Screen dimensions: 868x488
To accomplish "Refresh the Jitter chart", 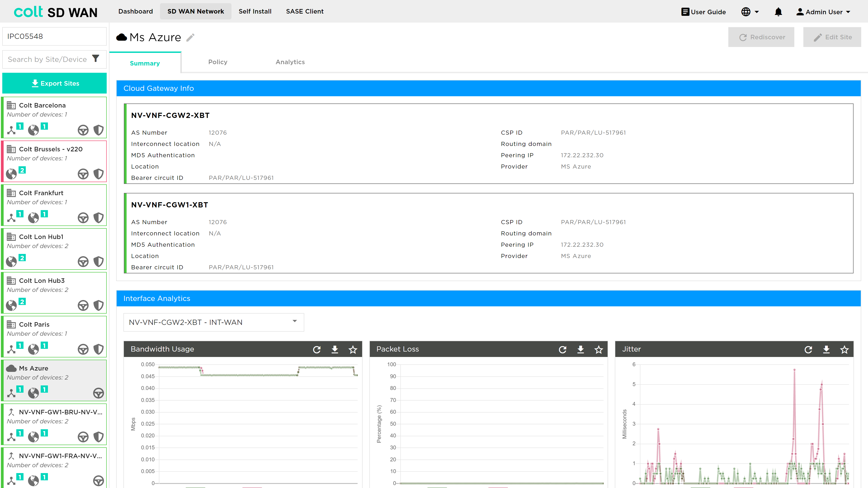I will (808, 350).
